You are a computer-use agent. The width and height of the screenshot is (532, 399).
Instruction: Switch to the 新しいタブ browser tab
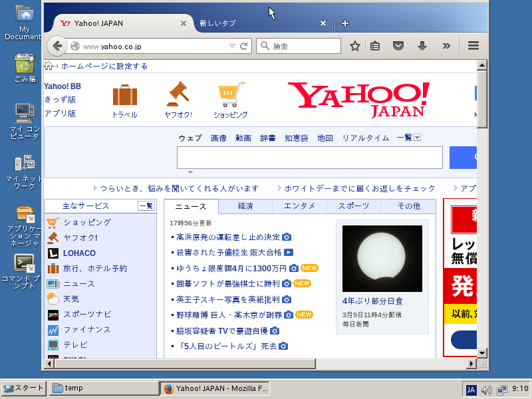point(259,23)
